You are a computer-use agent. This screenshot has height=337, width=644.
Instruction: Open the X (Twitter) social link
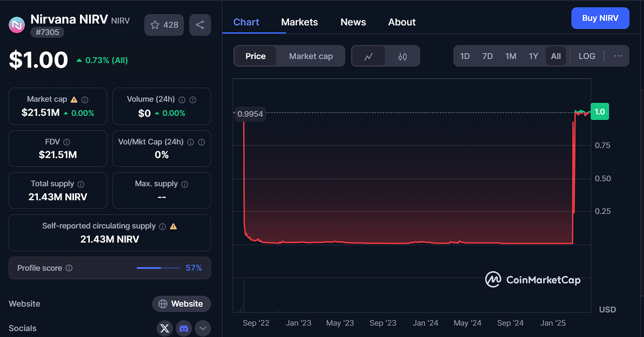pos(165,328)
